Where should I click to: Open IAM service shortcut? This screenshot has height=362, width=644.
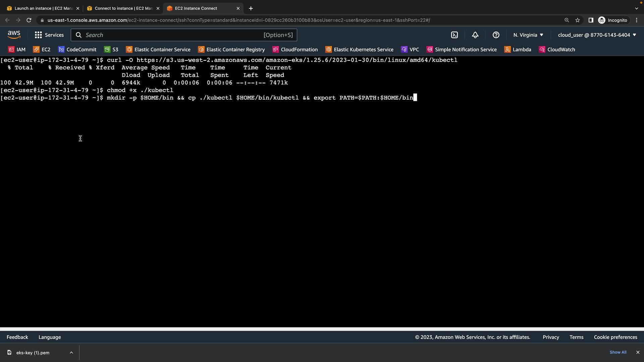pos(17,50)
